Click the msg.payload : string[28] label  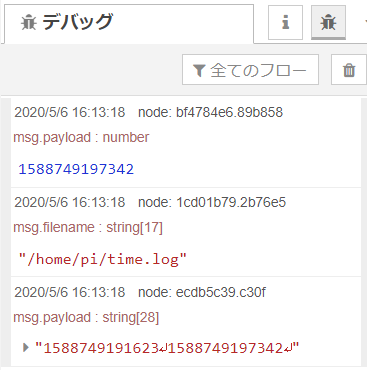(86, 317)
